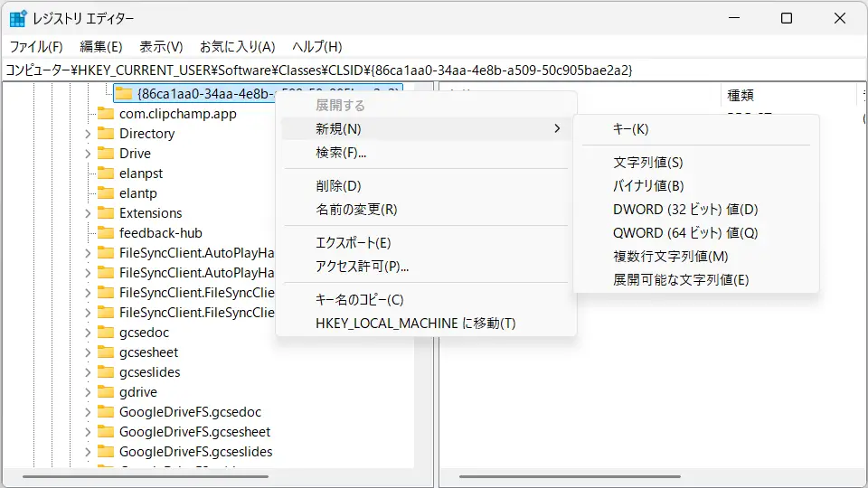
Task: Select the feedback-hub label
Action: 161,233
